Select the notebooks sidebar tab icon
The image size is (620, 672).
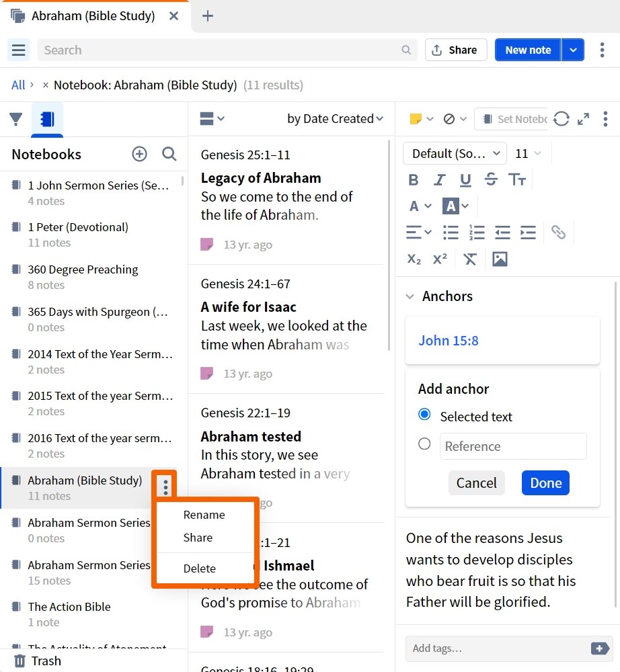coord(47,119)
